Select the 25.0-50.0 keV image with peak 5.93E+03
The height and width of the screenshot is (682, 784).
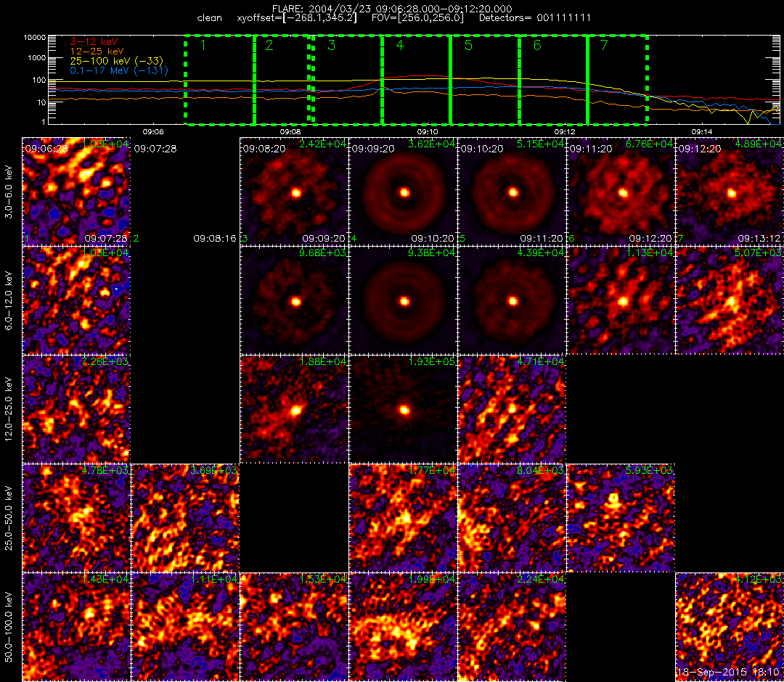[621, 518]
